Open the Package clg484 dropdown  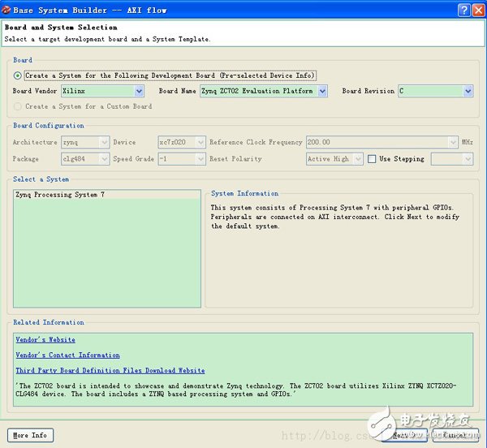[x=102, y=159]
